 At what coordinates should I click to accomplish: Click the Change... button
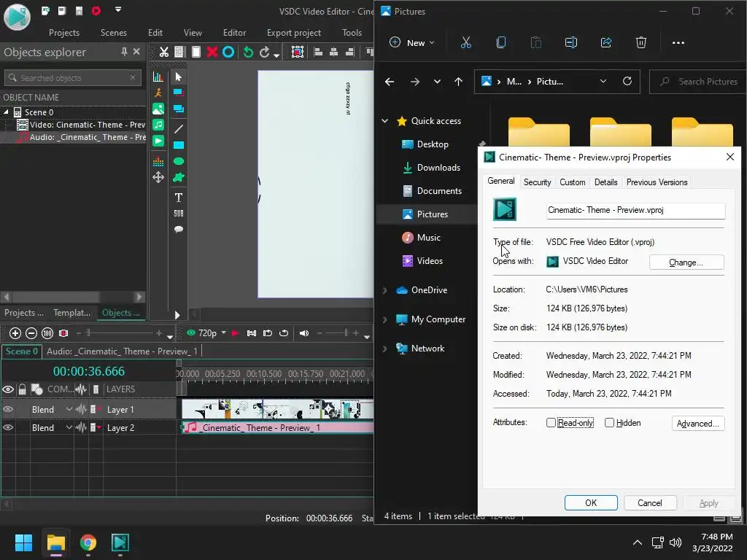[x=686, y=262]
